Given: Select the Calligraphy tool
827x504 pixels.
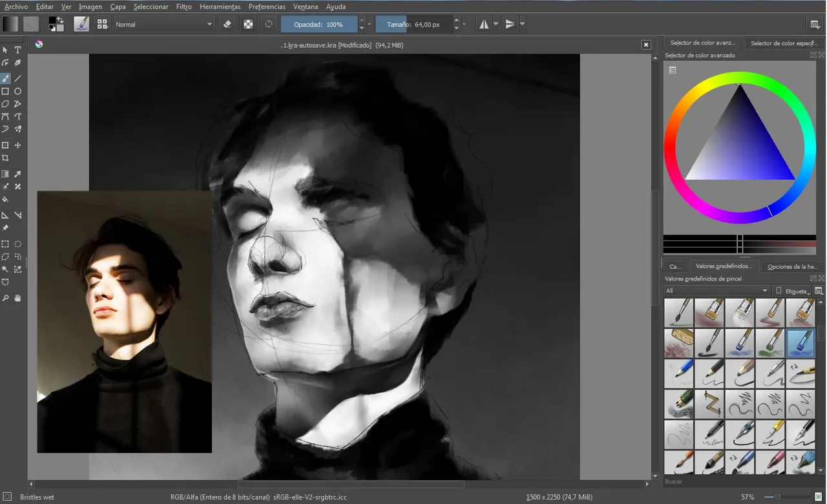Looking at the screenshot, I should 18,63.
